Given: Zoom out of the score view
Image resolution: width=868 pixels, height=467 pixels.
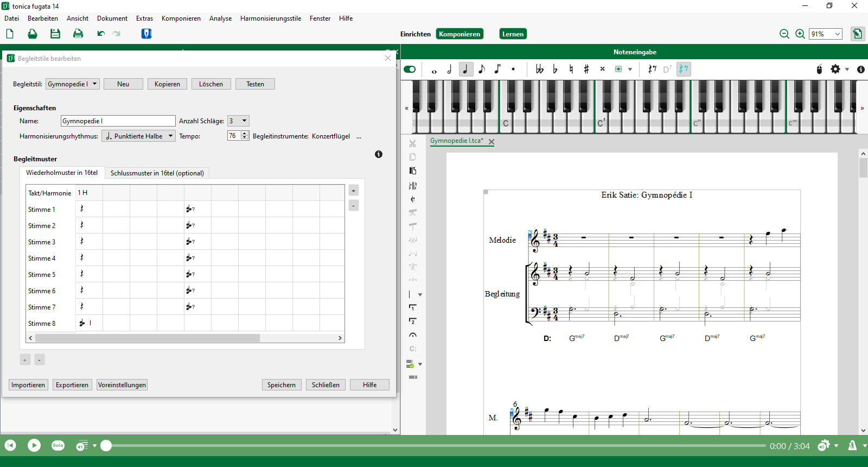Looking at the screenshot, I should pyautogui.click(x=784, y=34).
